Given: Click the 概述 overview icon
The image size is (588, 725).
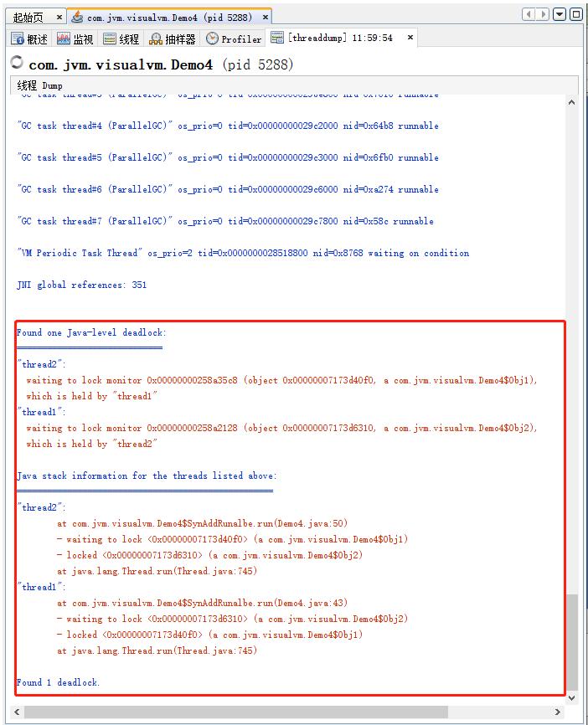Looking at the screenshot, I should click(18, 39).
